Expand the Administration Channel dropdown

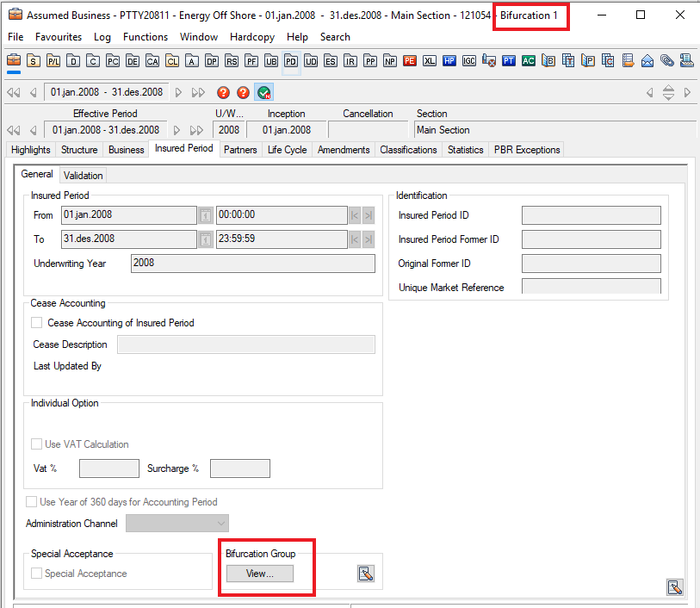[221, 524]
